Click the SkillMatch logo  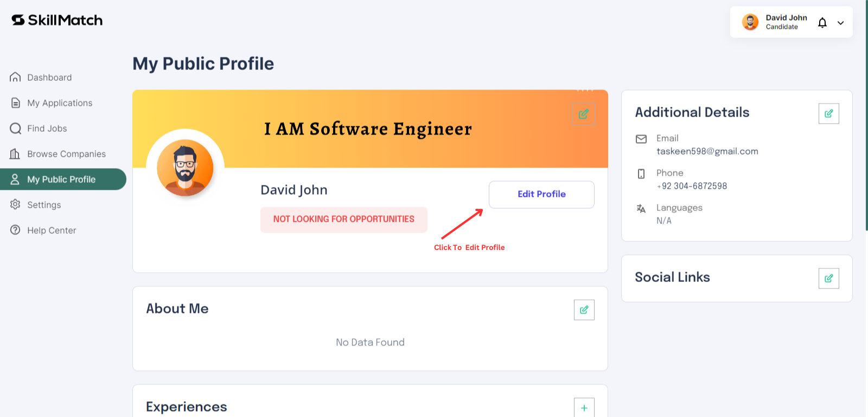point(57,20)
